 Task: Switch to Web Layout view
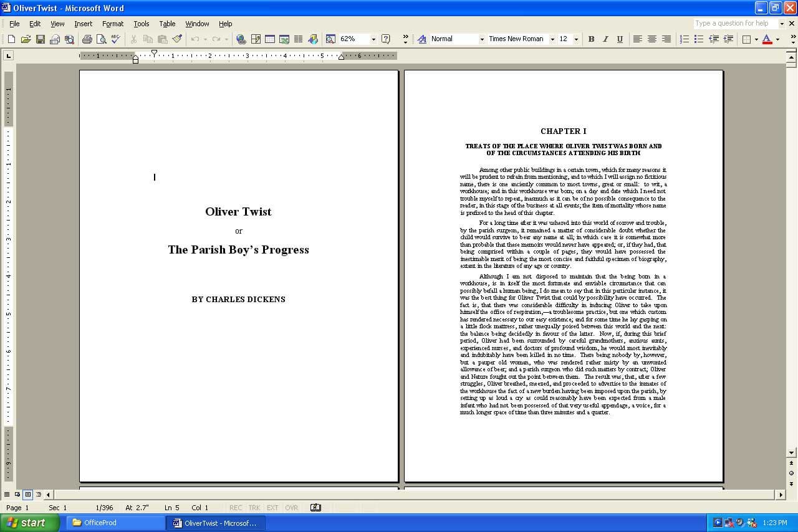tap(17, 495)
